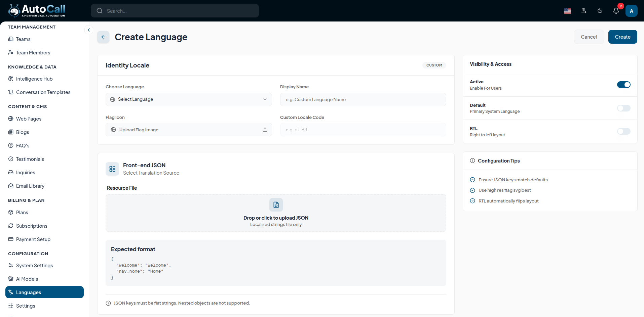
Task: Click the translate icon in top bar
Action: click(584, 11)
